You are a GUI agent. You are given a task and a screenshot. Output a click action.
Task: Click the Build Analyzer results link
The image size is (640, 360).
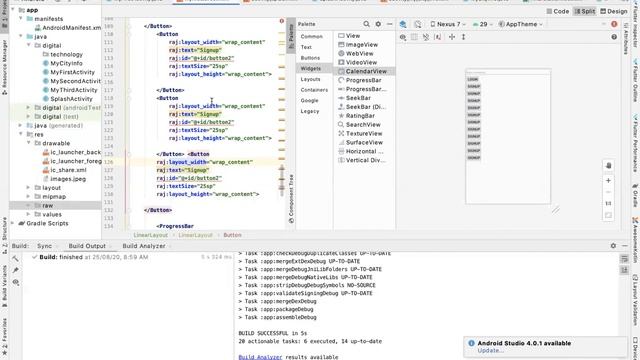tap(260, 357)
